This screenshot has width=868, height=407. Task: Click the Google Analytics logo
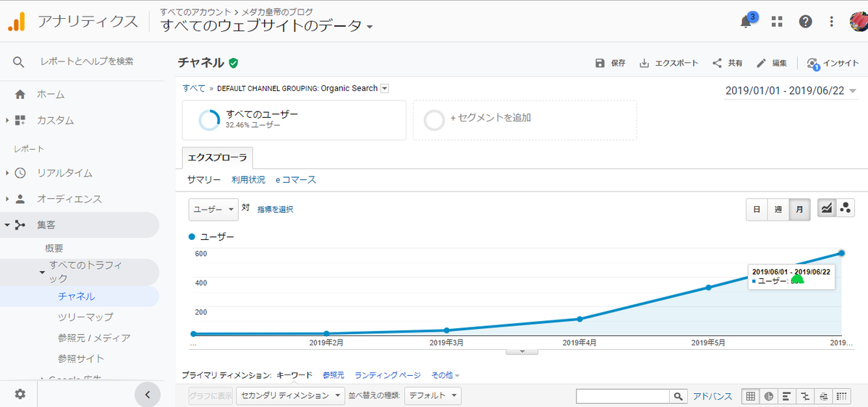[16, 22]
